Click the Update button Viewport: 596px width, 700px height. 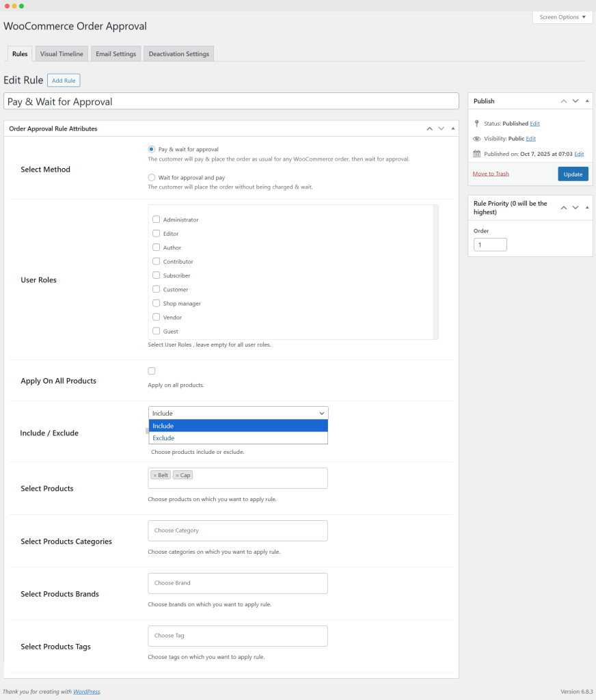(573, 174)
